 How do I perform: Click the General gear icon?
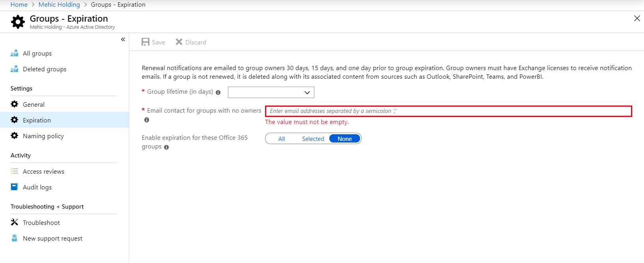[x=15, y=104]
